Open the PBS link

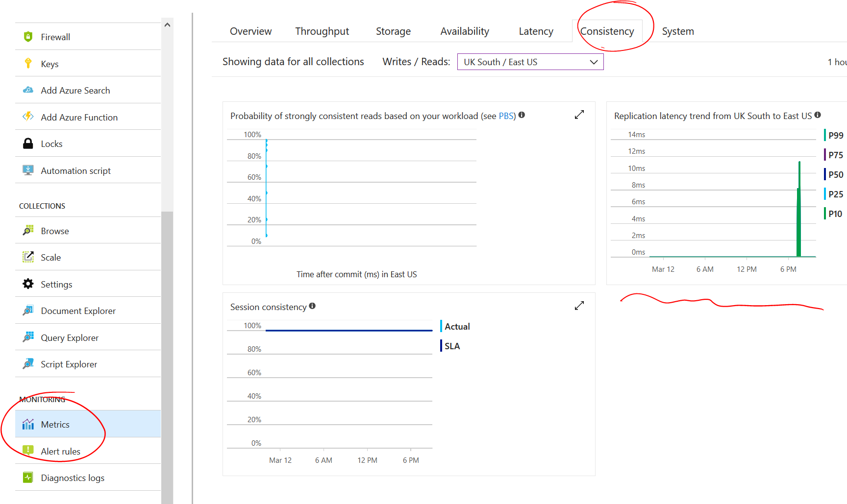tap(506, 116)
